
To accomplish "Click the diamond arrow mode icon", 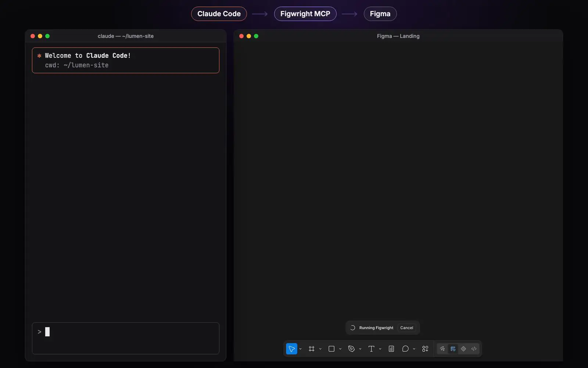I will (463, 349).
